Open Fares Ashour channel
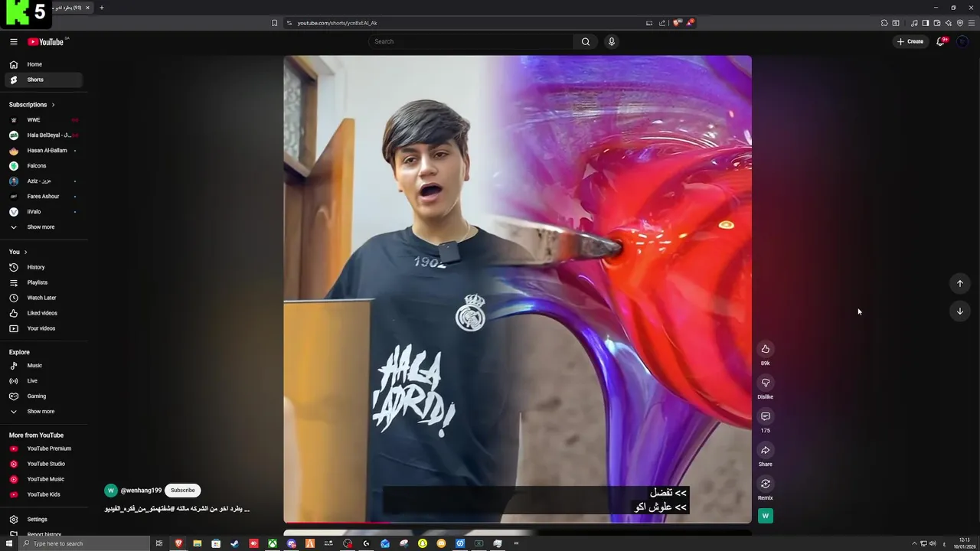The height and width of the screenshot is (551, 980). coord(44,197)
